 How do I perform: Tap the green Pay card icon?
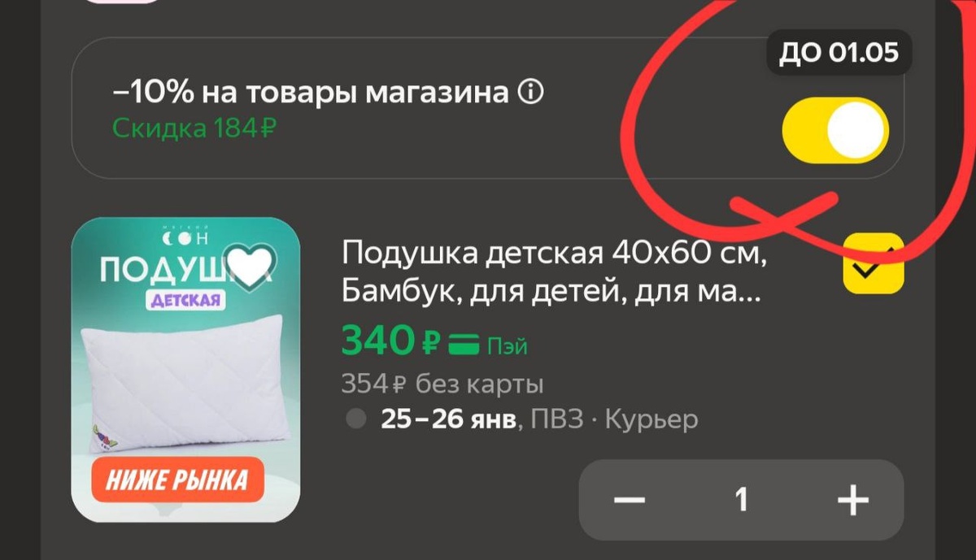click(464, 345)
